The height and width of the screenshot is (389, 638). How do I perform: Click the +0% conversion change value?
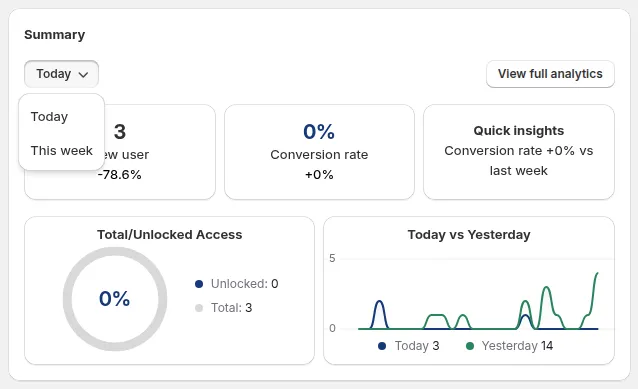click(319, 175)
